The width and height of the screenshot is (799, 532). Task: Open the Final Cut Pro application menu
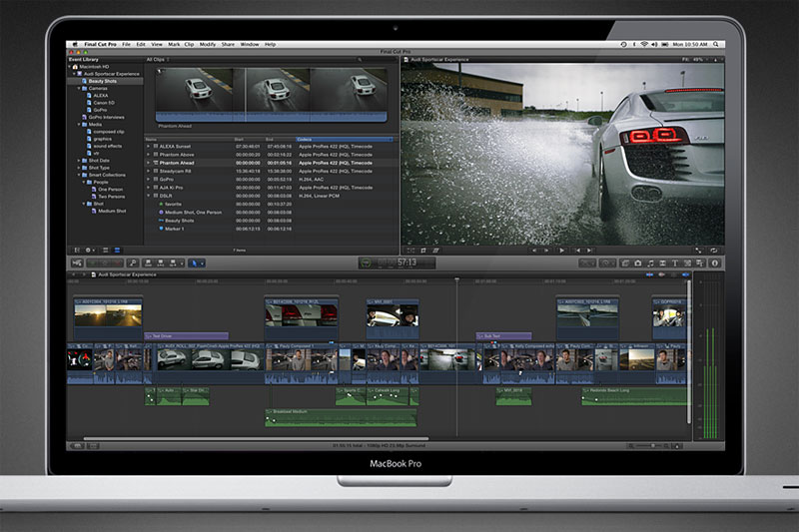click(x=100, y=44)
